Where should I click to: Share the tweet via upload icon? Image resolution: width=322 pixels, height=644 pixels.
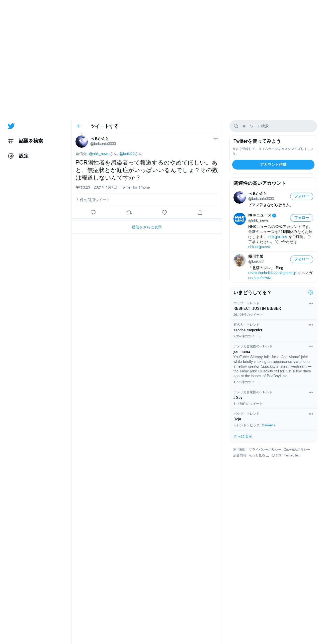[x=200, y=212]
